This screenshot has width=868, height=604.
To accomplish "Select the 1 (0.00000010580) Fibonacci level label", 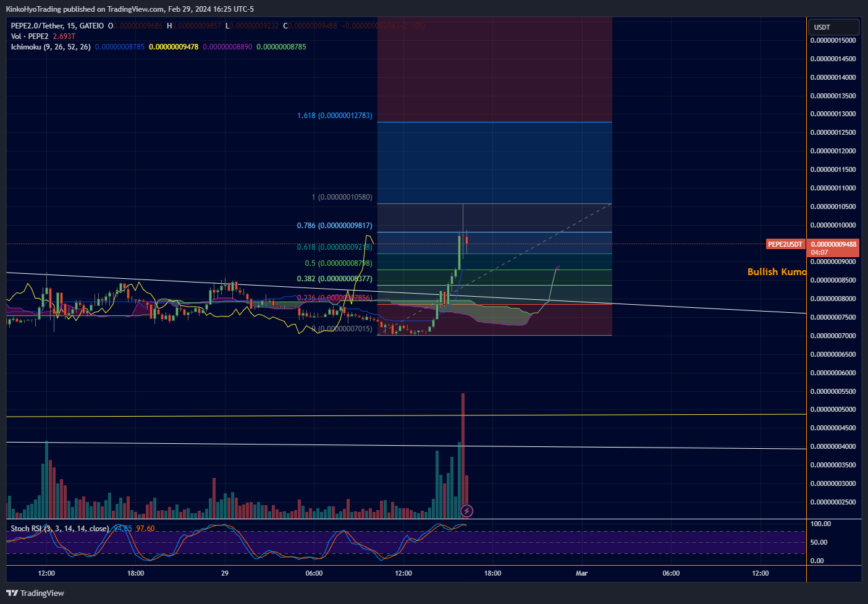I will point(342,197).
